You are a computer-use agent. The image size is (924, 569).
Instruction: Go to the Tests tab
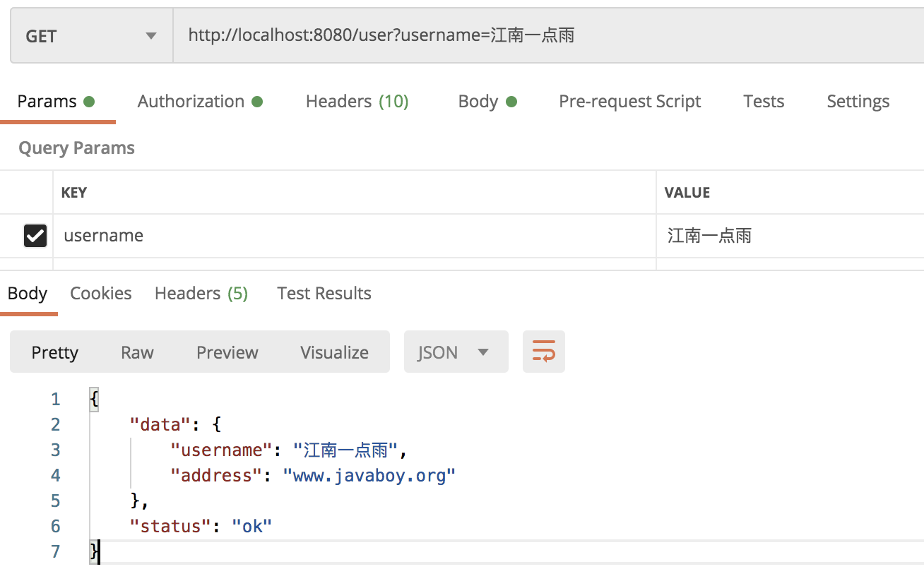(x=764, y=102)
